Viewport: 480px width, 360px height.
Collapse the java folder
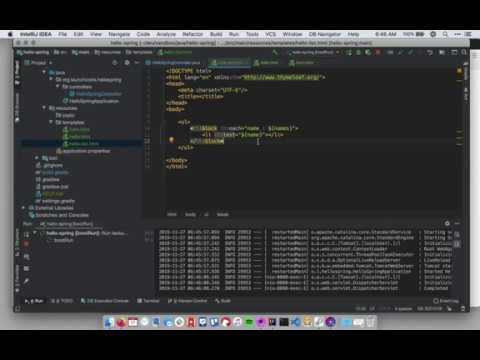click(44, 72)
